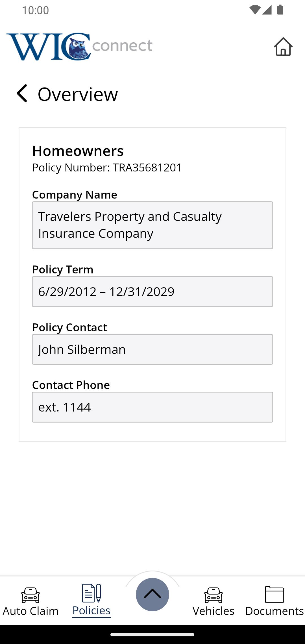Tap the home icon in header
This screenshot has width=305, height=644.
(x=283, y=47)
